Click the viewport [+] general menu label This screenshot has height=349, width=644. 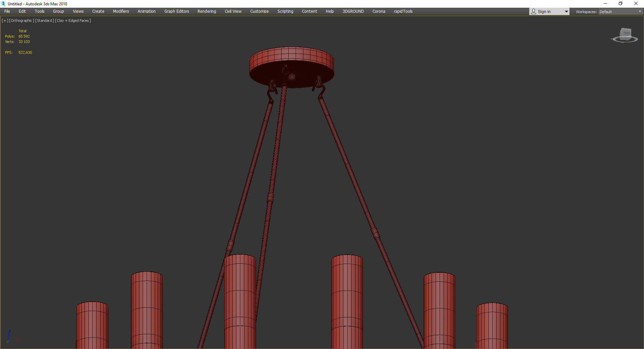pos(5,20)
